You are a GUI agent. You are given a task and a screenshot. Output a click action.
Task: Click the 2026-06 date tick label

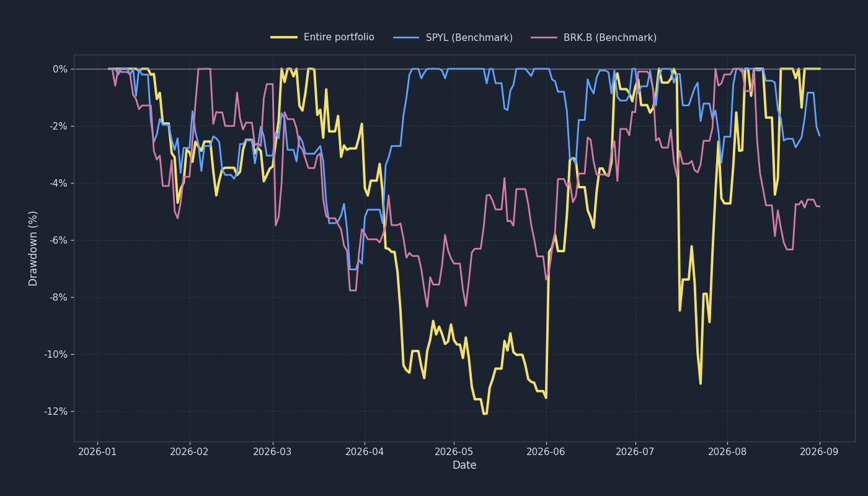click(546, 451)
